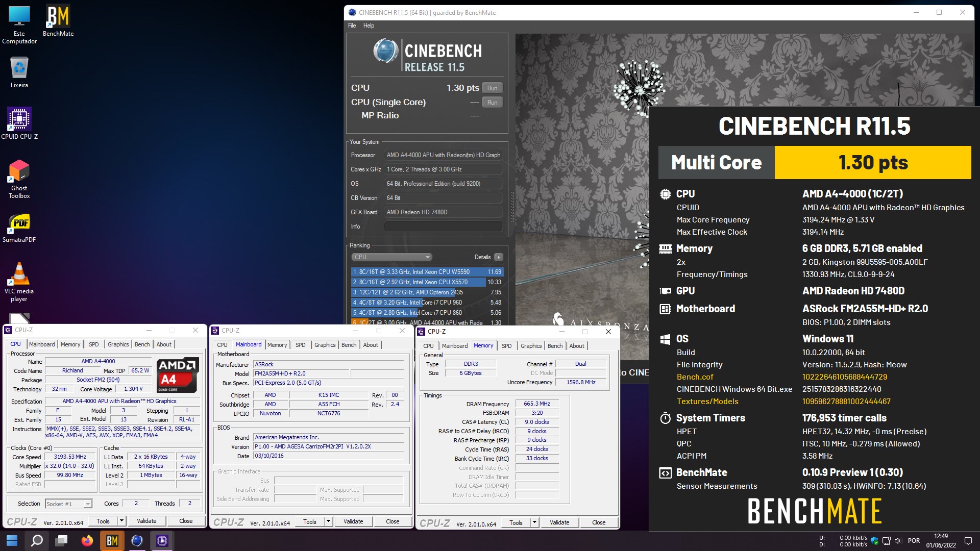The image size is (980, 551).
Task: Click BenchMate System Timers clock icon
Action: [x=665, y=418]
